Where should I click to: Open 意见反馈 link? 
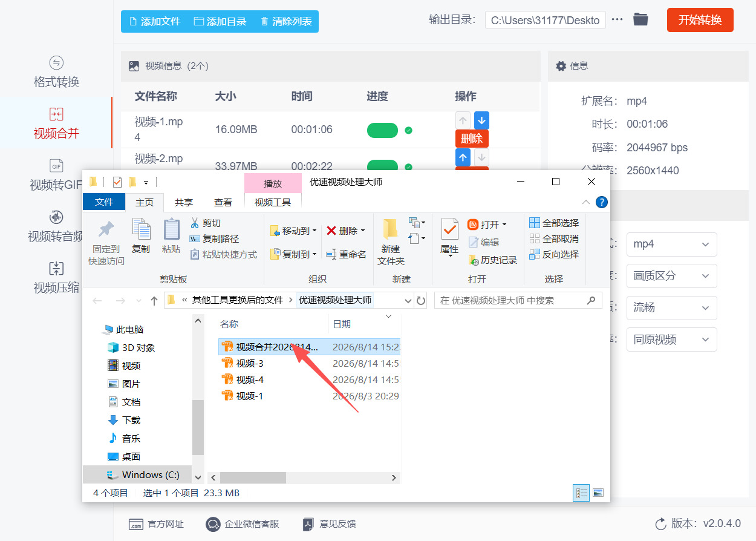330,524
